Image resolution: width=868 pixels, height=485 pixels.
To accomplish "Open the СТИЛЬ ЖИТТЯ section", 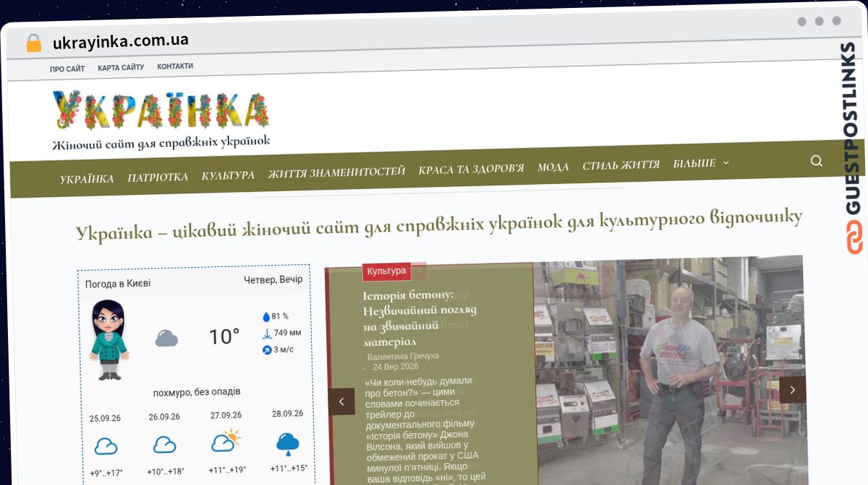I will [x=621, y=165].
